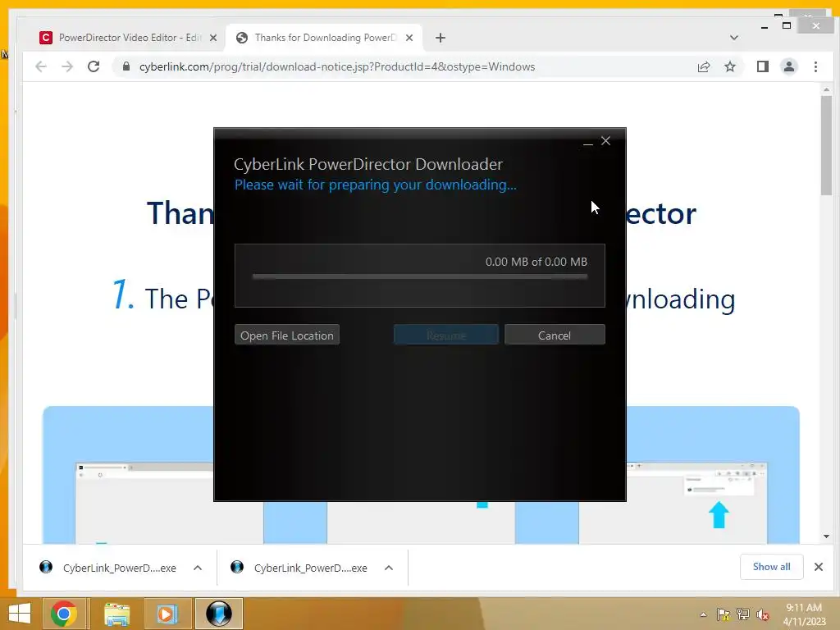Click Chrome icon in taskbar

64,614
